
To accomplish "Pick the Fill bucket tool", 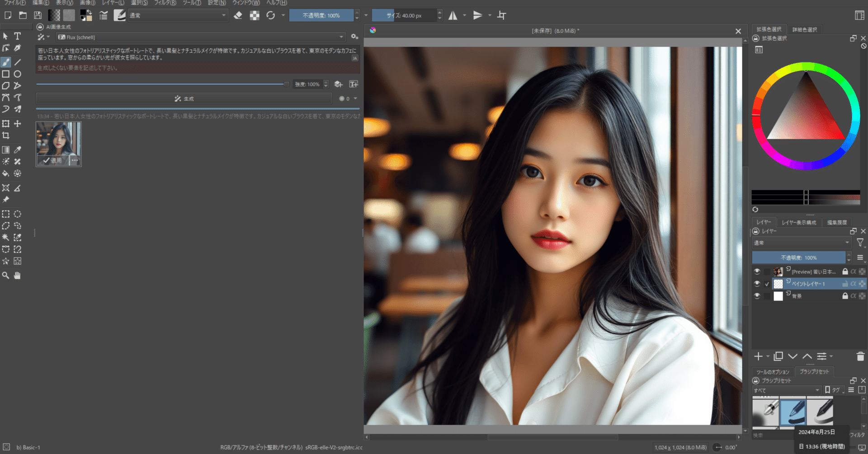I will tap(6, 173).
